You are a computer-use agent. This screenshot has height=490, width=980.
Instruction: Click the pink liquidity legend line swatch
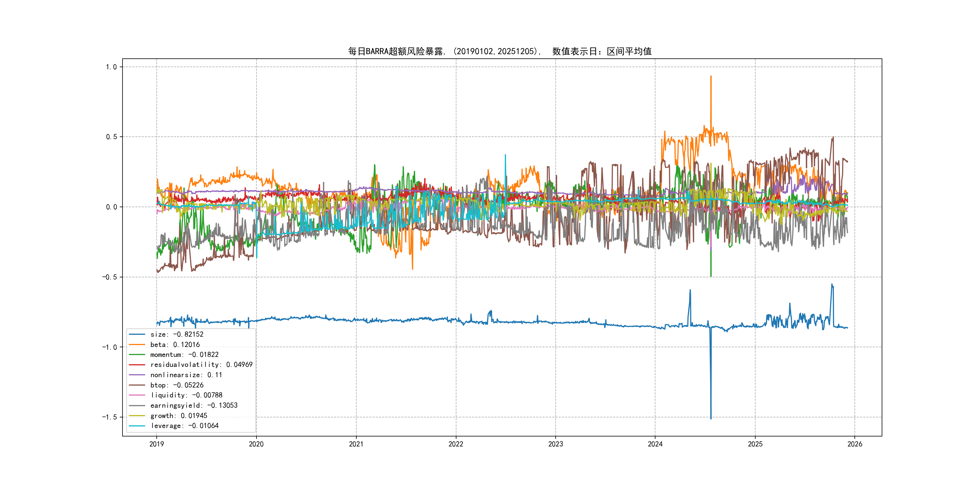pos(137,395)
